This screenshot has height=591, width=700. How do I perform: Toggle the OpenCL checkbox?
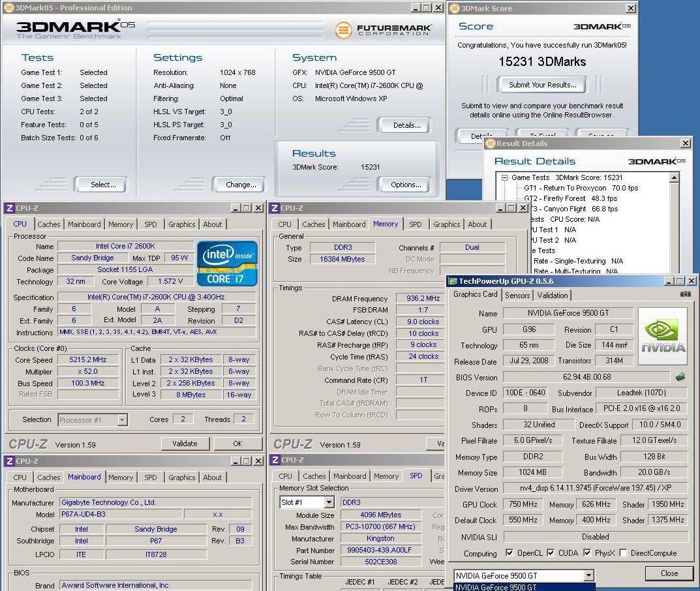(x=509, y=553)
